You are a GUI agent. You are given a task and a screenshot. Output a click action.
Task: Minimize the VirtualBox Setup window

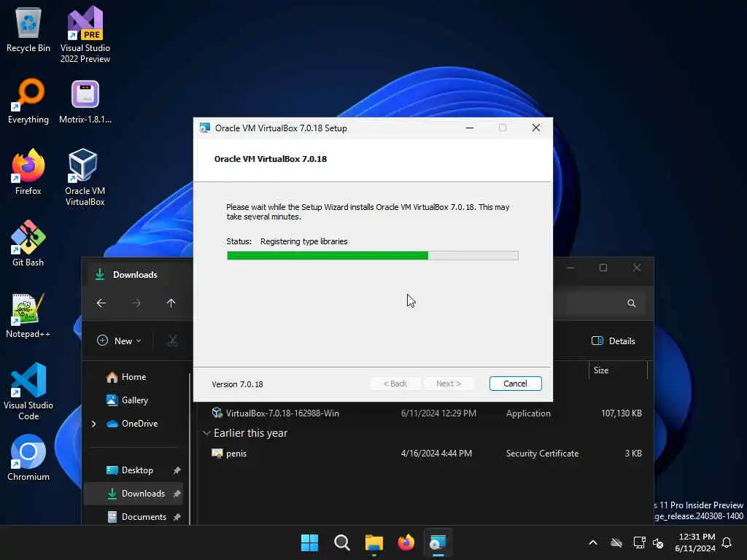click(x=470, y=128)
